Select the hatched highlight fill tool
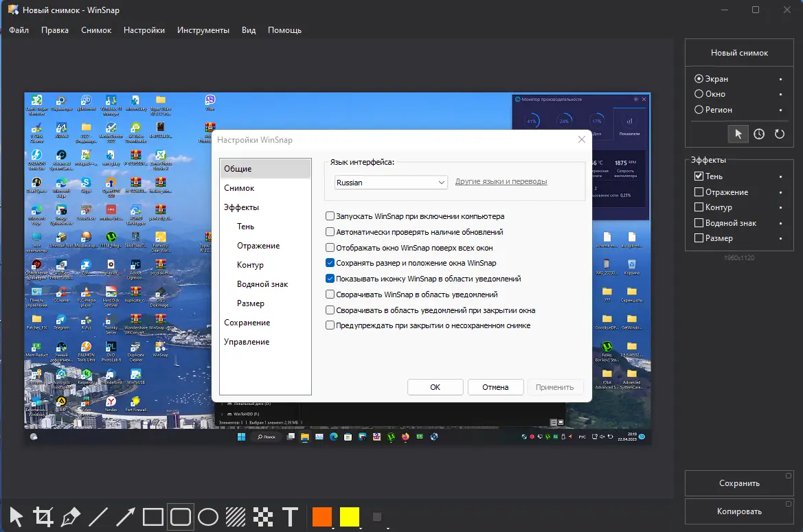This screenshot has width=803, height=532. (x=236, y=517)
